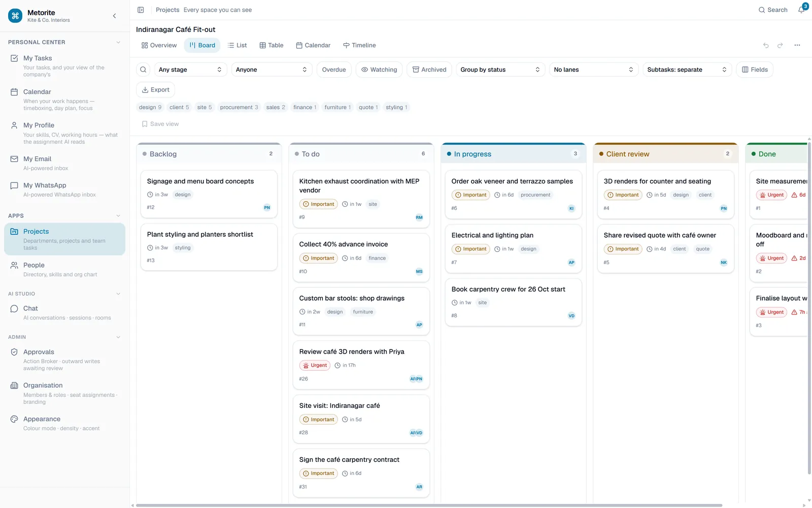Switch to the List view tab
The image size is (812, 508).
[238, 45]
